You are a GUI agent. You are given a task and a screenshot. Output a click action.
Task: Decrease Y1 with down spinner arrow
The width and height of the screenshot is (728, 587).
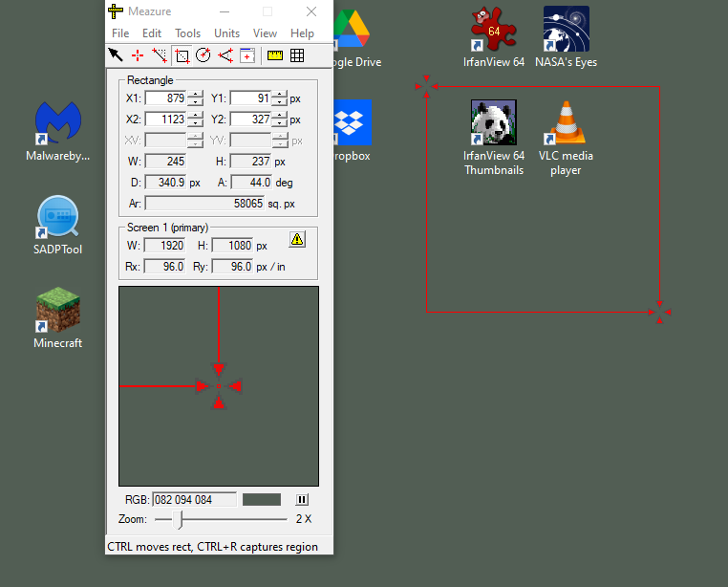(280, 101)
